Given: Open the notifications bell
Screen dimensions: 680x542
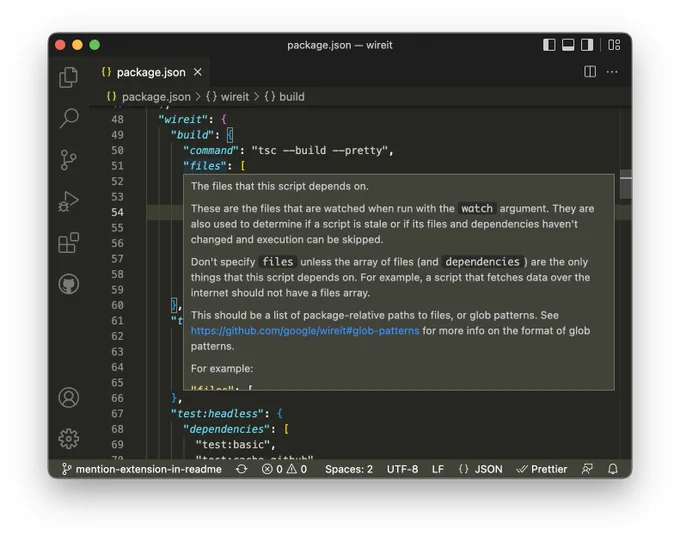Looking at the screenshot, I should tap(613, 469).
